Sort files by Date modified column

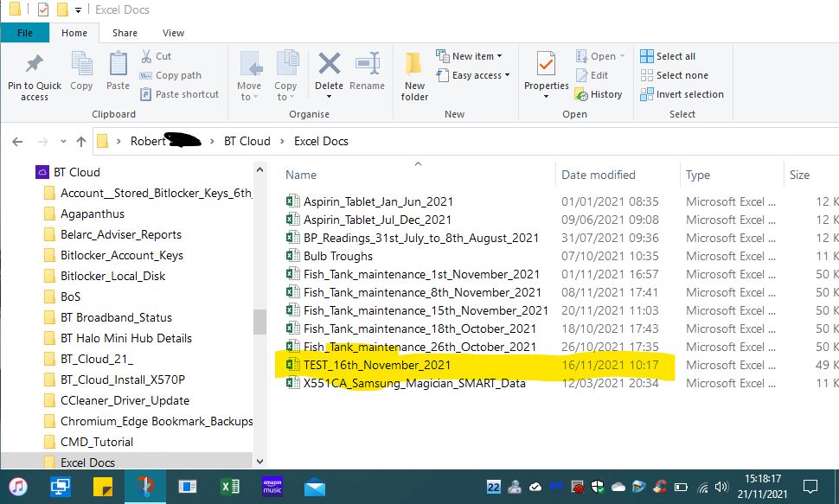pos(599,175)
